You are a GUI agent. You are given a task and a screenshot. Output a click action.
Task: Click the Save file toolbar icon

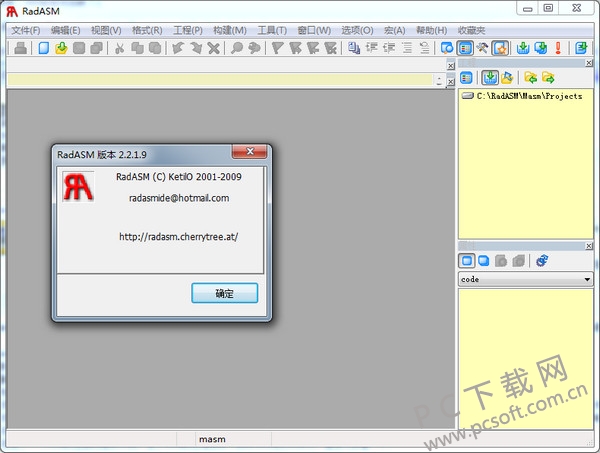point(79,48)
